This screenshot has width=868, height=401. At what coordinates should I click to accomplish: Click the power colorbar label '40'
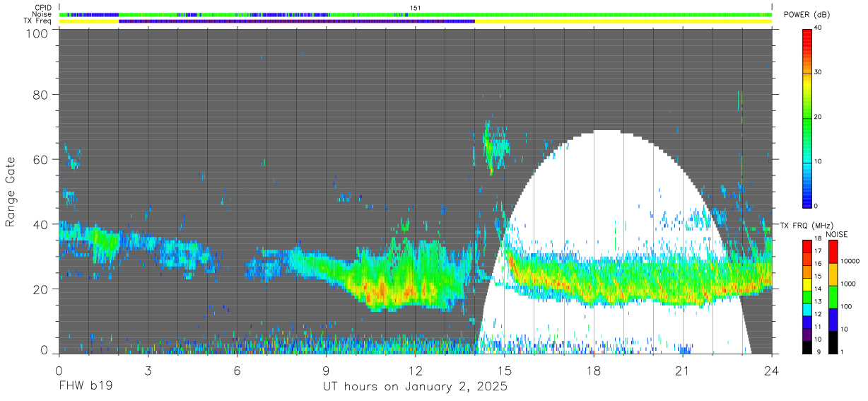coord(819,29)
